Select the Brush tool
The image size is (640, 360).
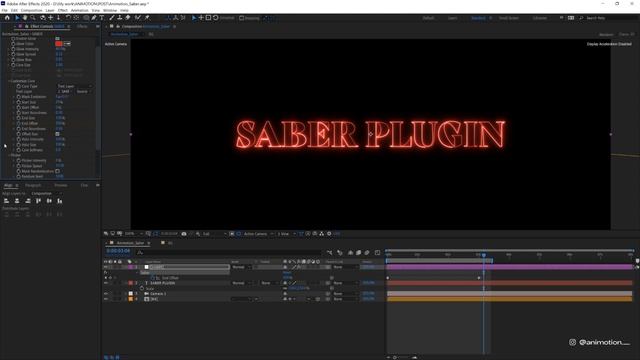tap(112, 18)
